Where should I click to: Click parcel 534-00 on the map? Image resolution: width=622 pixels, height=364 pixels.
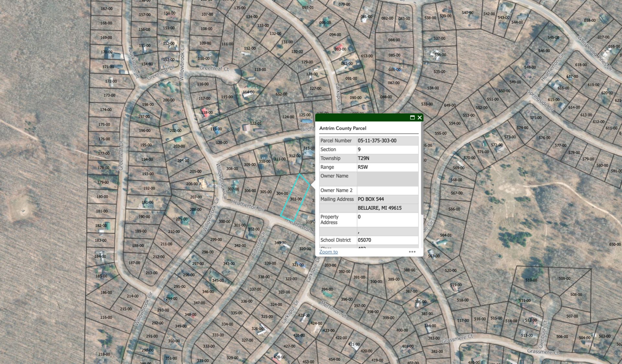coord(433,88)
